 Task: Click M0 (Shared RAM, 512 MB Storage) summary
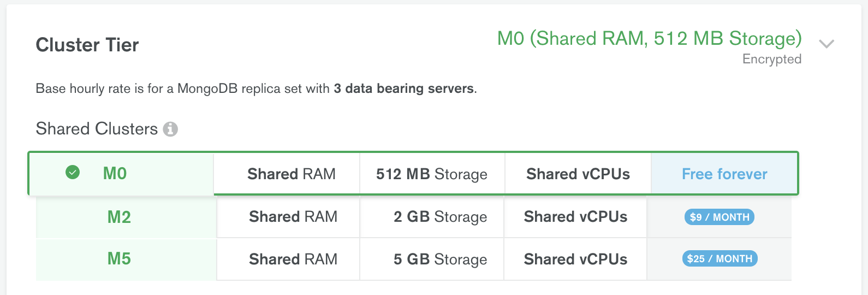tap(649, 38)
